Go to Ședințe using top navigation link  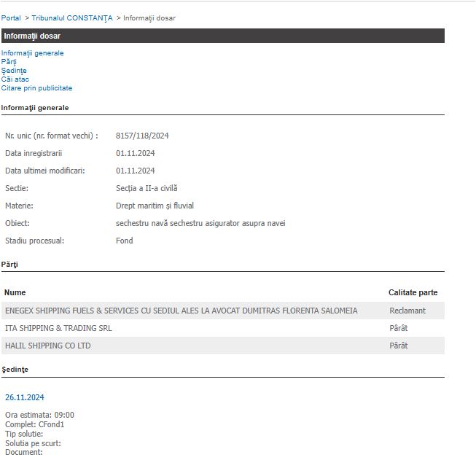[x=12, y=71]
